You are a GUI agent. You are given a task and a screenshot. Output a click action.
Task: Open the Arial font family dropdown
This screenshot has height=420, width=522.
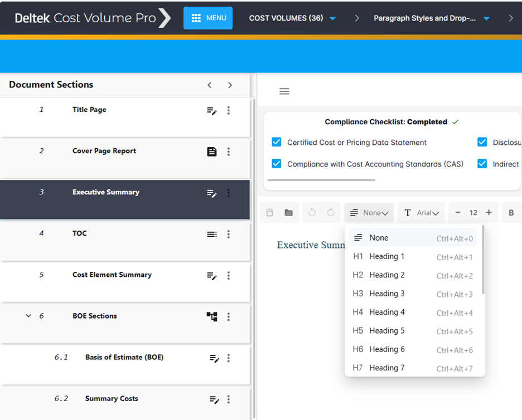(421, 213)
